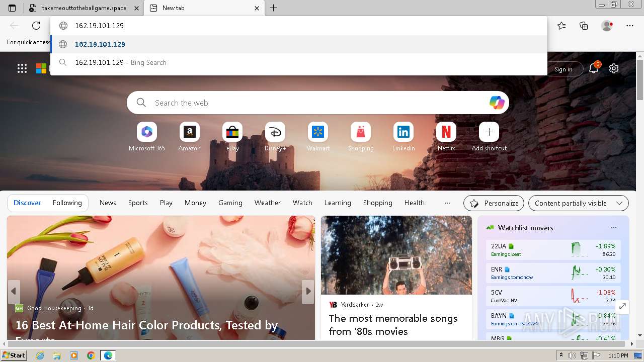This screenshot has width=644, height=362.
Task: Click the Search the web box
Action: click(x=318, y=103)
